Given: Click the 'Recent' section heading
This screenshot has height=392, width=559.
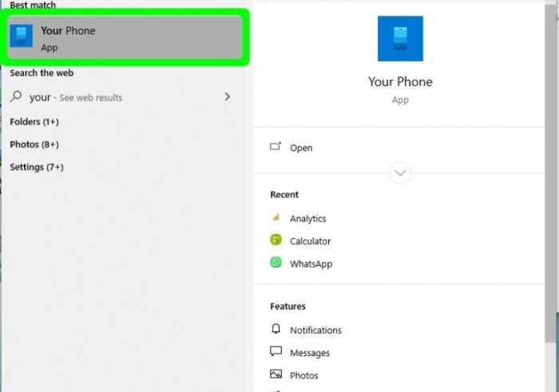Looking at the screenshot, I should (284, 195).
